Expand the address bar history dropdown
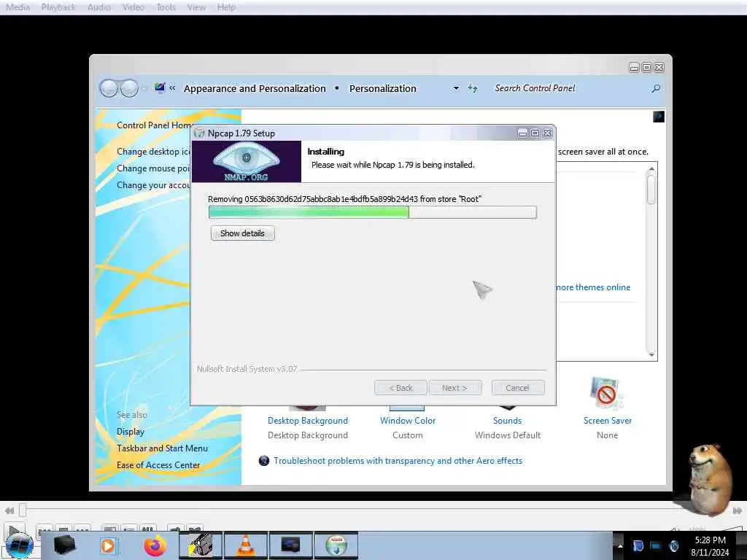 456,88
